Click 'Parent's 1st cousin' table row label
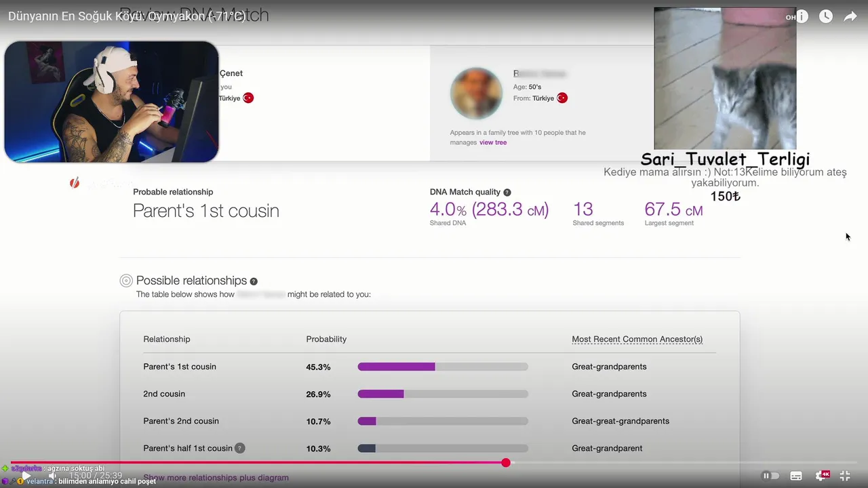This screenshot has height=488, width=868. coord(180,367)
